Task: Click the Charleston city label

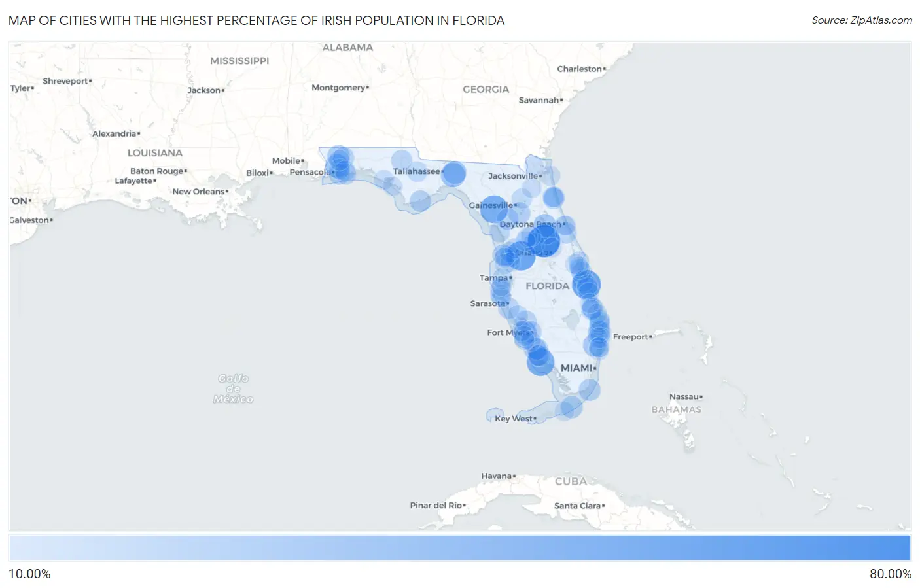Action: pos(580,69)
